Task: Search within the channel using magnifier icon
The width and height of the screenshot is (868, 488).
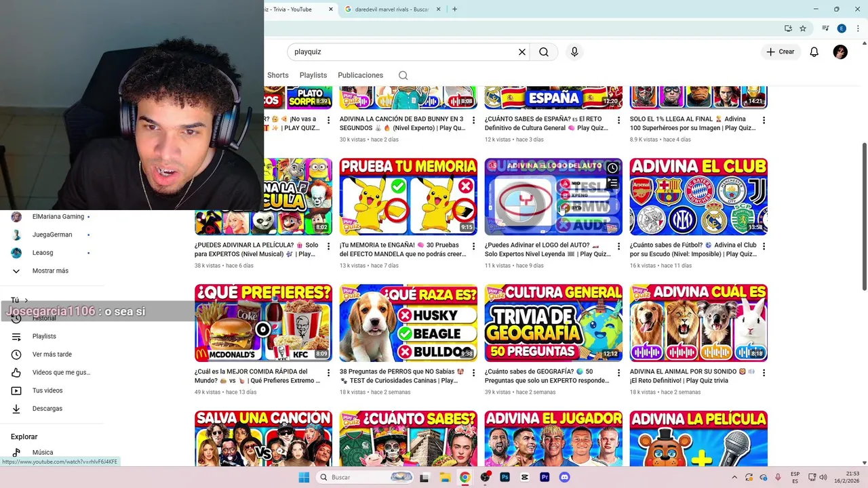Action: coord(403,75)
